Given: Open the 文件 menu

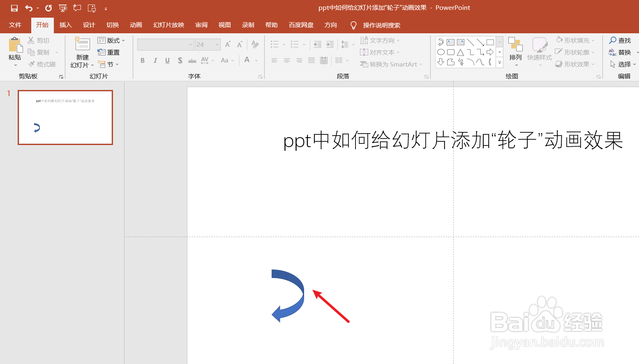Looking at the screenshot, I should click(x=15, y=25).
